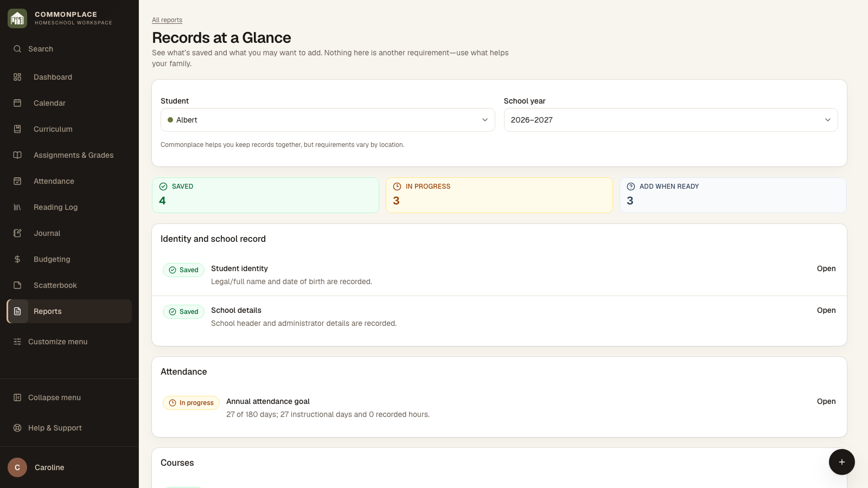868x488 pixels.
Task: Open the Curriculum menu item
Action: click(x=69, y=129)
